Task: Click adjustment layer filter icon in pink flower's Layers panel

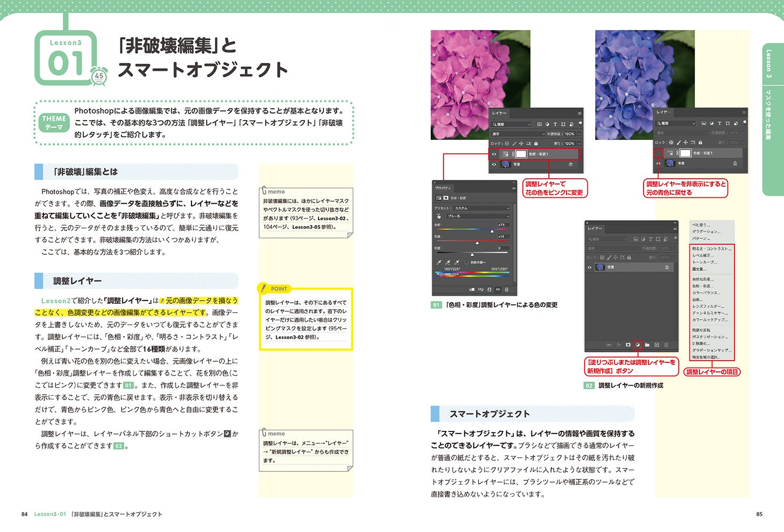Action: point(547,124)
